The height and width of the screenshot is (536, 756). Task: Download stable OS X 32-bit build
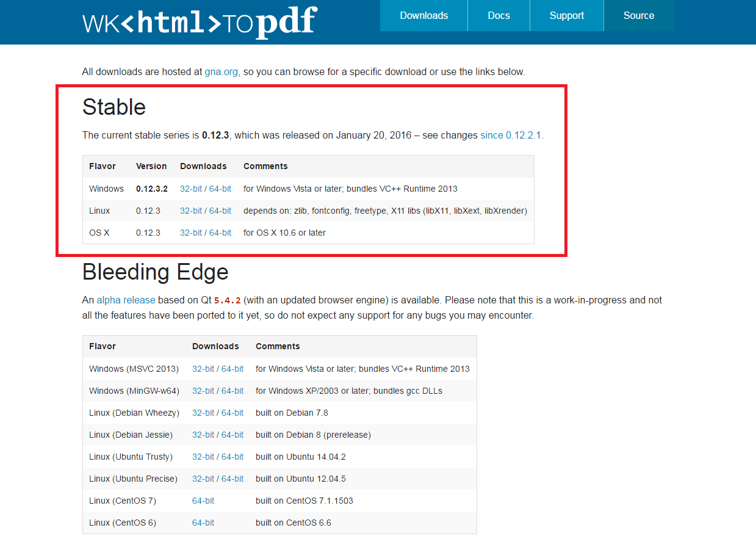[x=190, y=233]
